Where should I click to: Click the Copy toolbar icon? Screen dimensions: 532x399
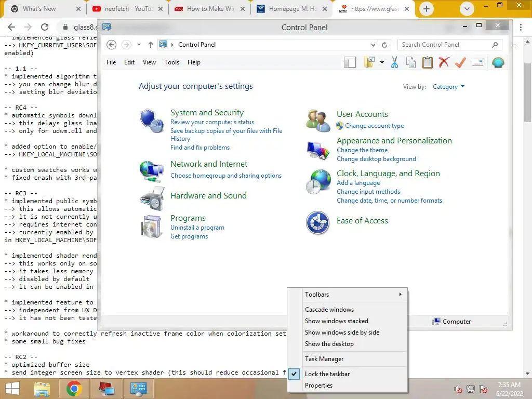pos(411,62)
